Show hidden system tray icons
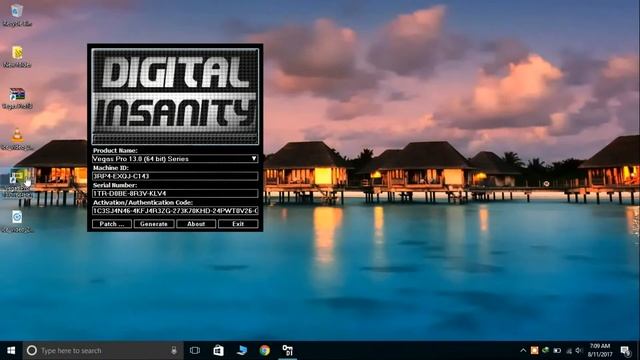 pyautogui.click(x=523, y=350)
